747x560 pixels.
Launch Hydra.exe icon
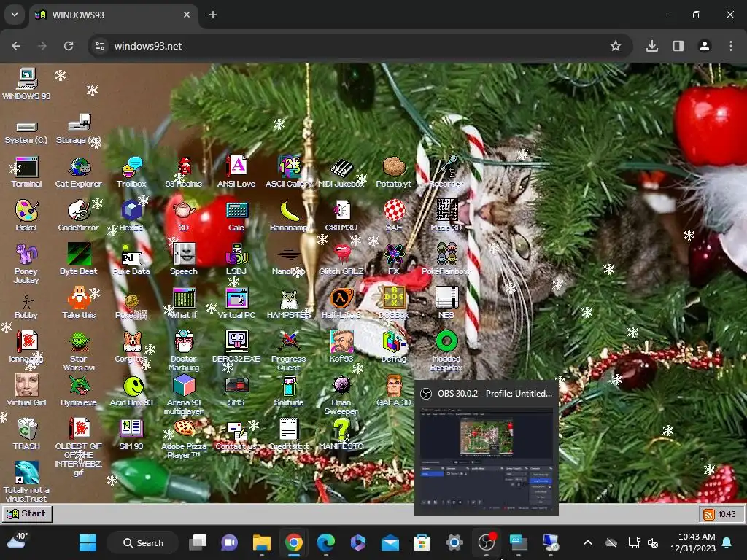[x=79, y=386]
